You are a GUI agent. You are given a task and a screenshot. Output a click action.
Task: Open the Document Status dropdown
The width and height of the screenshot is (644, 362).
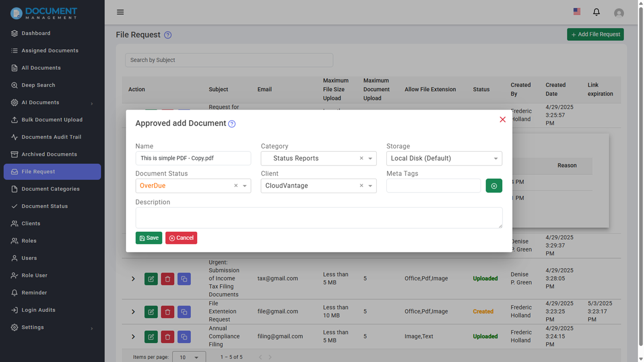(245, 186)
